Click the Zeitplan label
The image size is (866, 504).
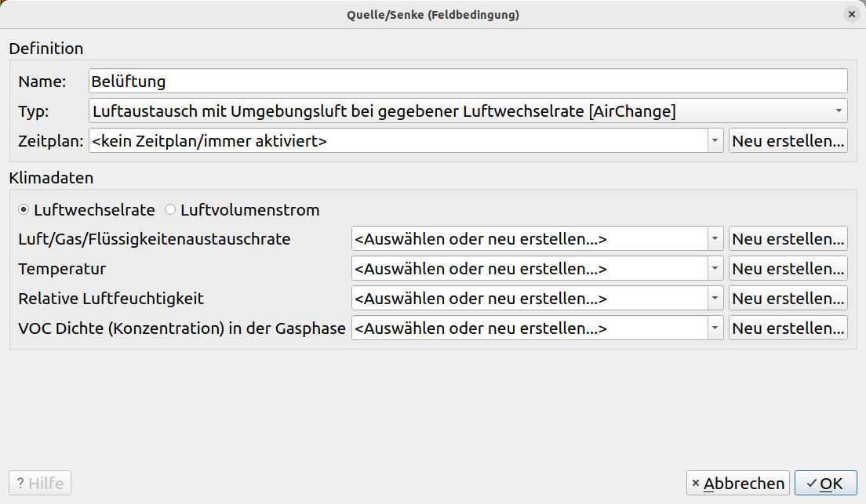click(x=51, y=141)
